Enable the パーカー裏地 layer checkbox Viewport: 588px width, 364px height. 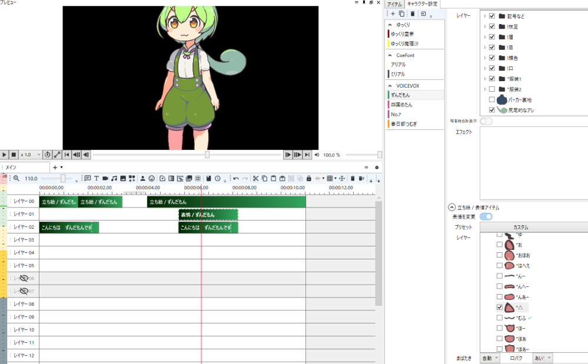point(492,99)
